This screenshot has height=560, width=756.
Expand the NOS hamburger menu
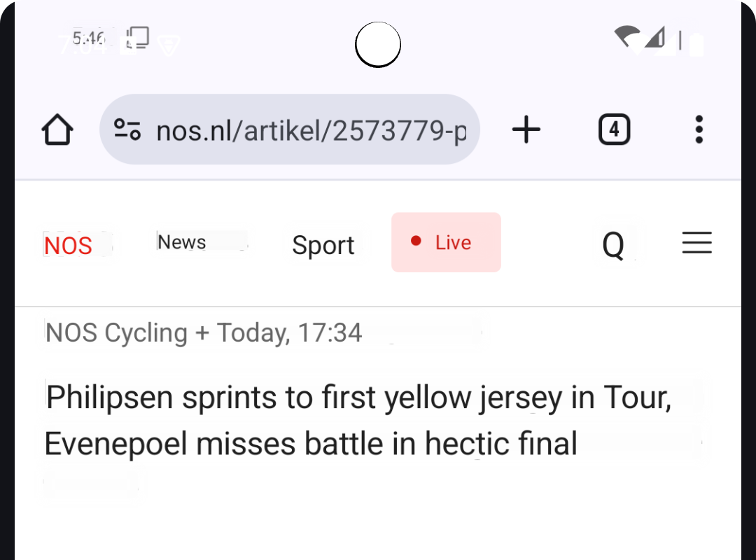point(697,243)
